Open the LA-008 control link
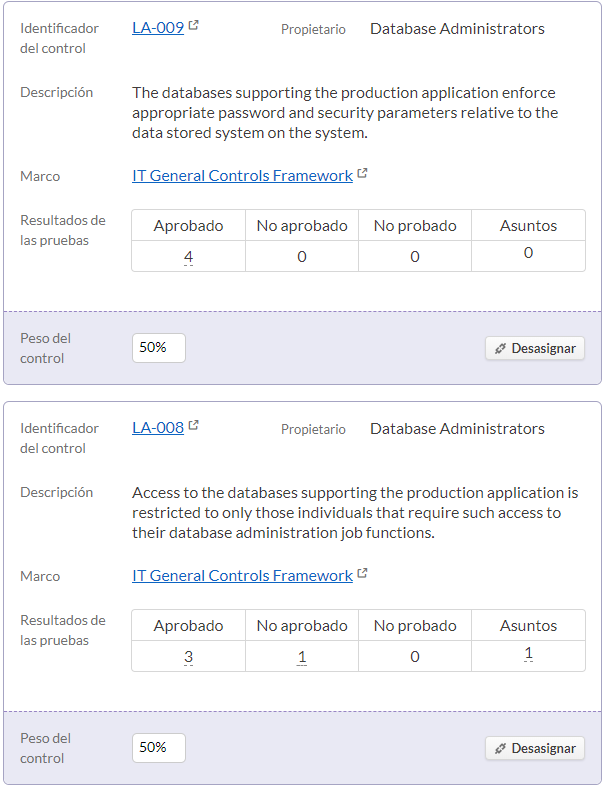The height and width of the screenshot is (788, 603). 158,428
